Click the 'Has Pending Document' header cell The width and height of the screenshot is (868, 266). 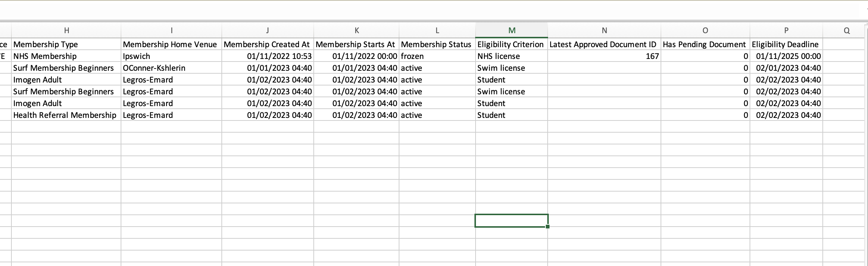point(705,44)
